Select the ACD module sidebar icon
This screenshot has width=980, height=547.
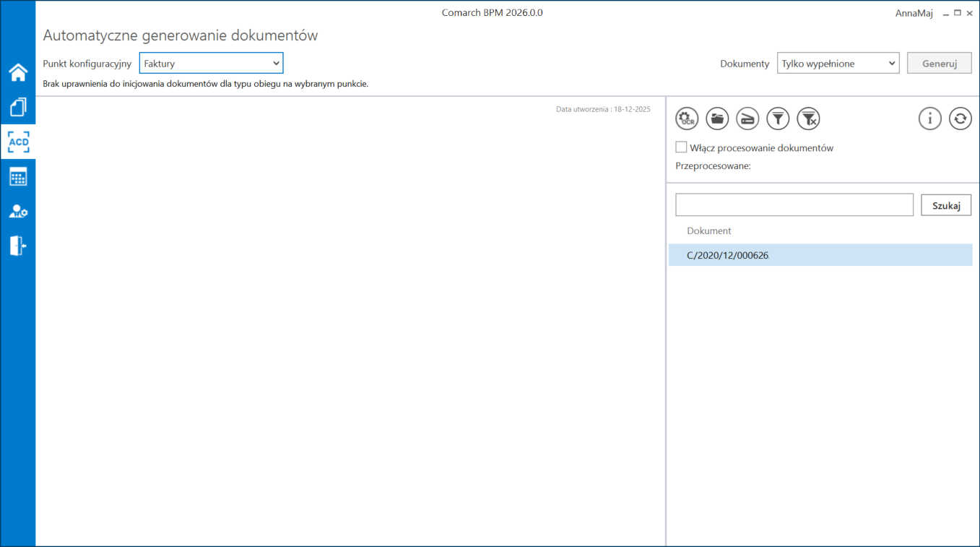click(x=18, y=142)
